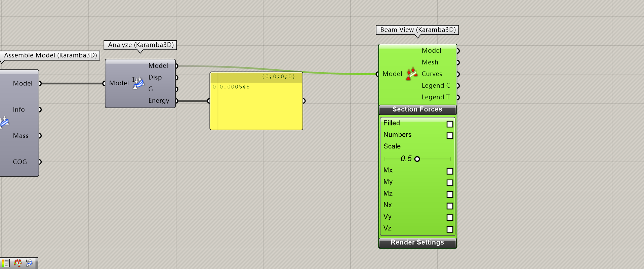Click the red load-arrows icon in bottom toolbar
The width and height of the screenshot is (644, 269).
(17, 263)
